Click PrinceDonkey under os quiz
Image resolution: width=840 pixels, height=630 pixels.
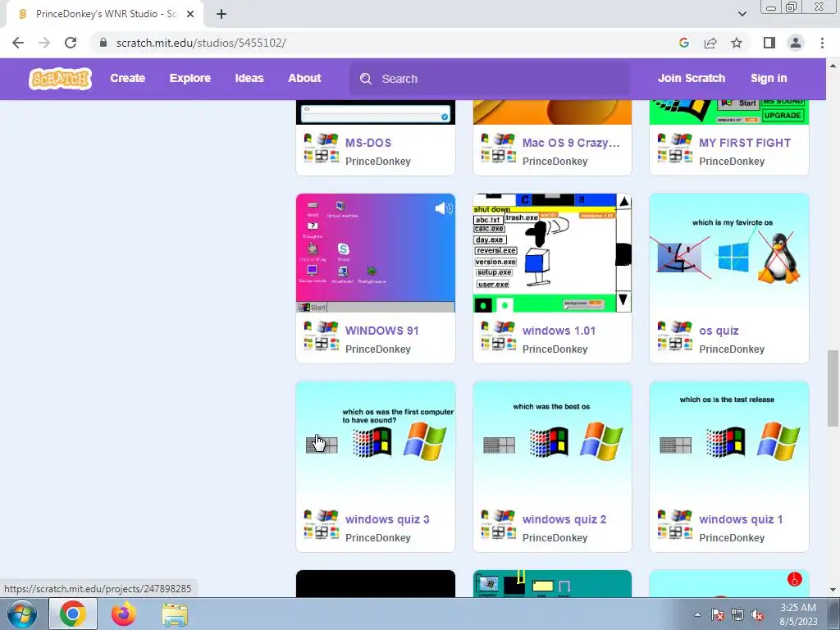(x=731, y=349)
